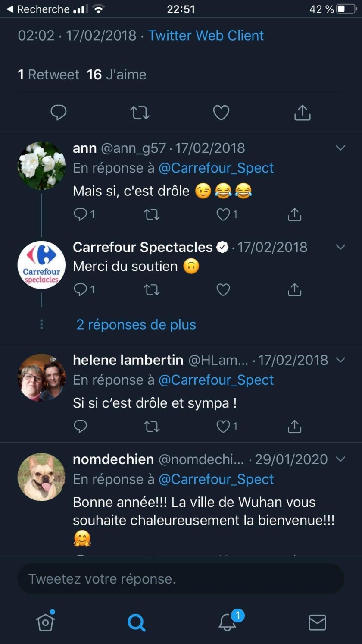Open options chevron on nomdechien's tweet
The height and width of the screenshot is (644, 362).
click(340, 459)
